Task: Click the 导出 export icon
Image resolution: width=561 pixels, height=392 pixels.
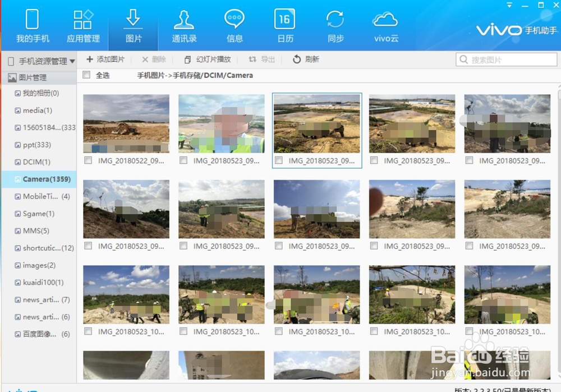Action: pyautogui.click(x=252, y=59)
